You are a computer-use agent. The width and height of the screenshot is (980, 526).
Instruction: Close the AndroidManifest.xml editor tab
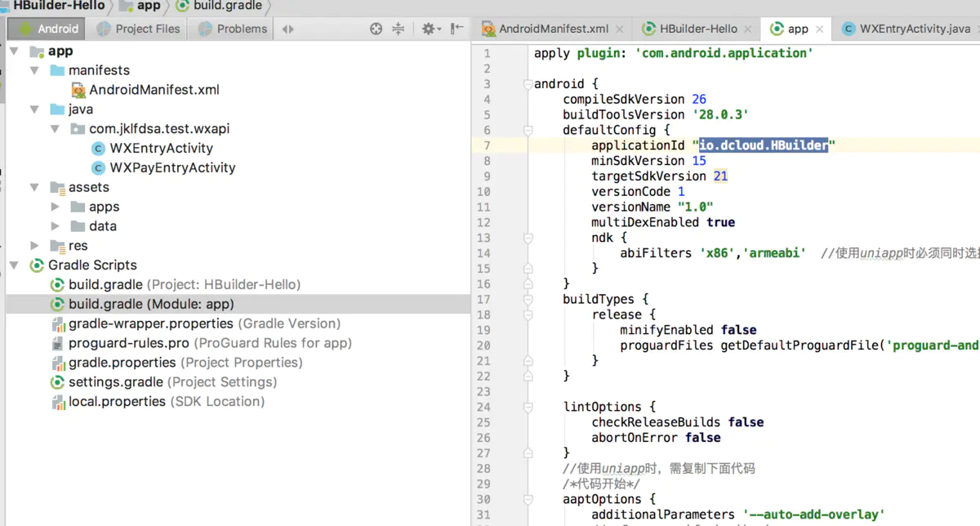pos(620,29)
